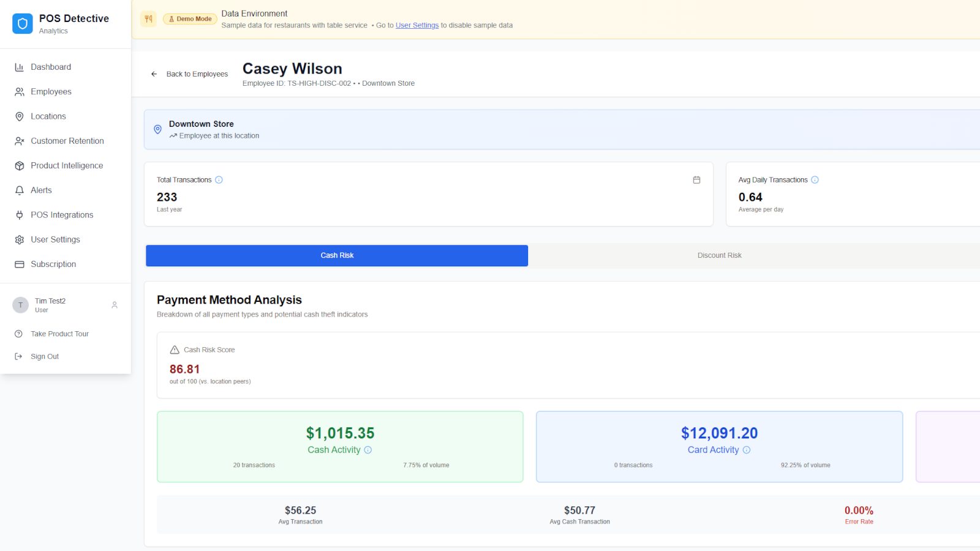
Task: Go to Customer Retention page
Action: tap(67, 141)
